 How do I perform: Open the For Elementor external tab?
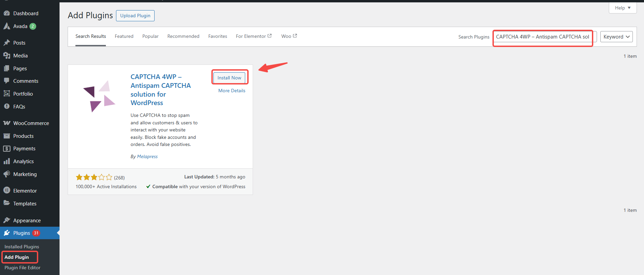pyautogui.click(x=254, y=36)
